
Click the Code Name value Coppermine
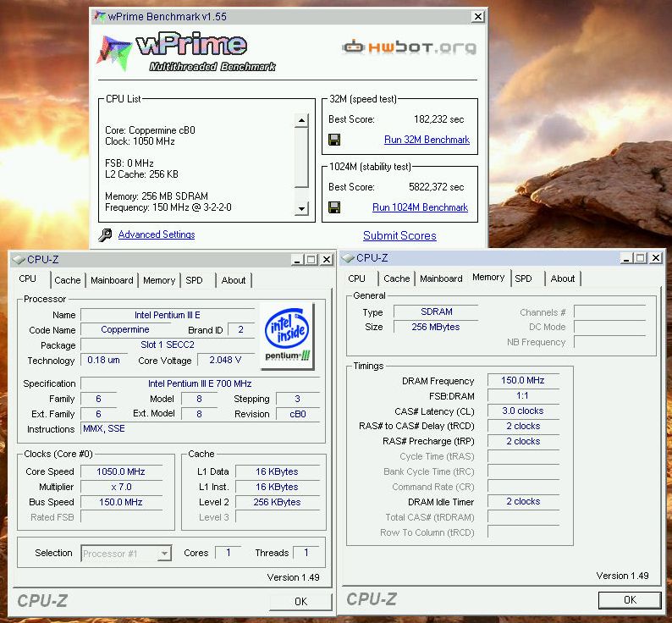tap(125, 330)
